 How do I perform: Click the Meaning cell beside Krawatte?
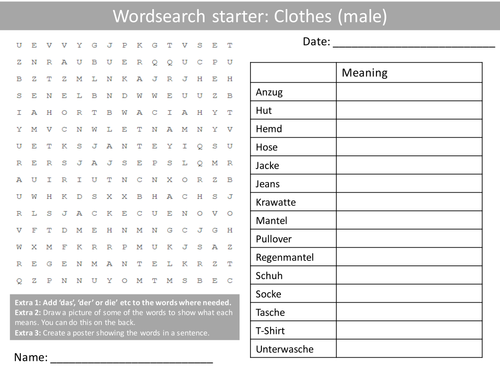point(409,202)
